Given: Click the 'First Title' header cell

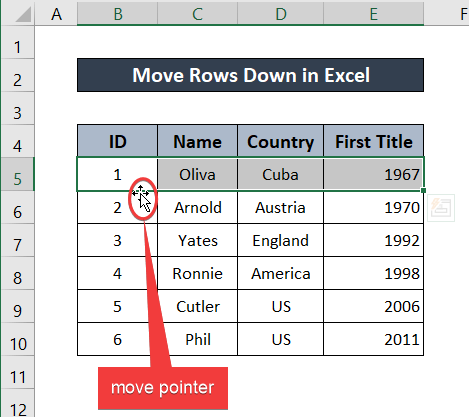Looking at the screenshot, I should (x=374, y=141).
